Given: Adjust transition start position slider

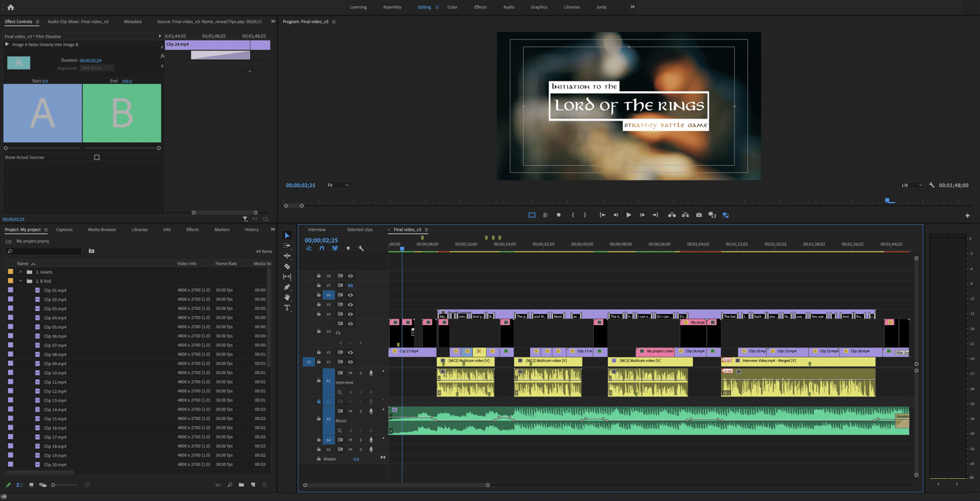Looking at the screenshot, I should 6,148.
